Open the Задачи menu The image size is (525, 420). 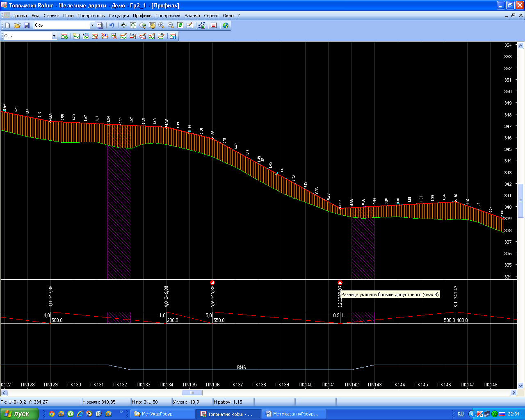click(192, 16)
